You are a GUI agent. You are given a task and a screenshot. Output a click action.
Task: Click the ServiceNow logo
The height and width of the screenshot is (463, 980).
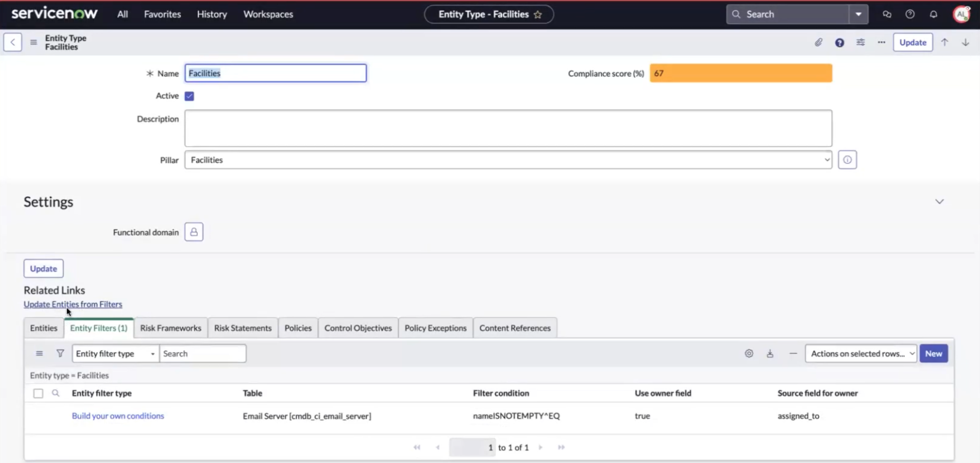(55, 14)
